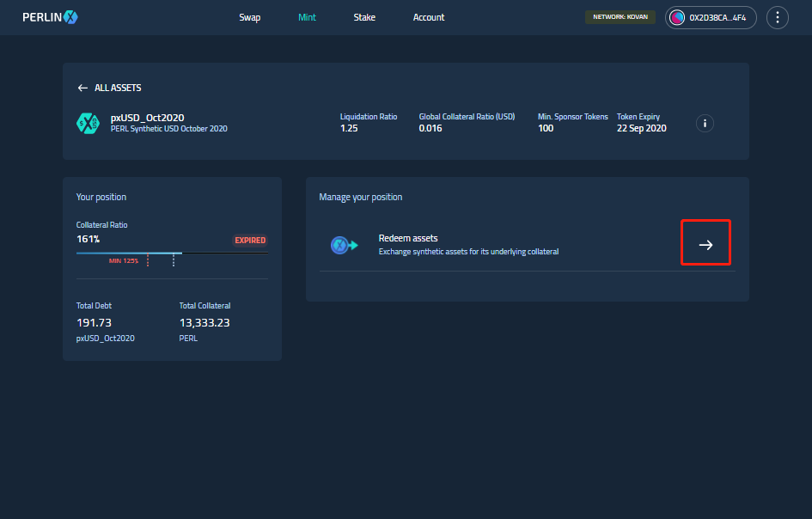
Task: Open the Stake tab
Action: point(364,17)
